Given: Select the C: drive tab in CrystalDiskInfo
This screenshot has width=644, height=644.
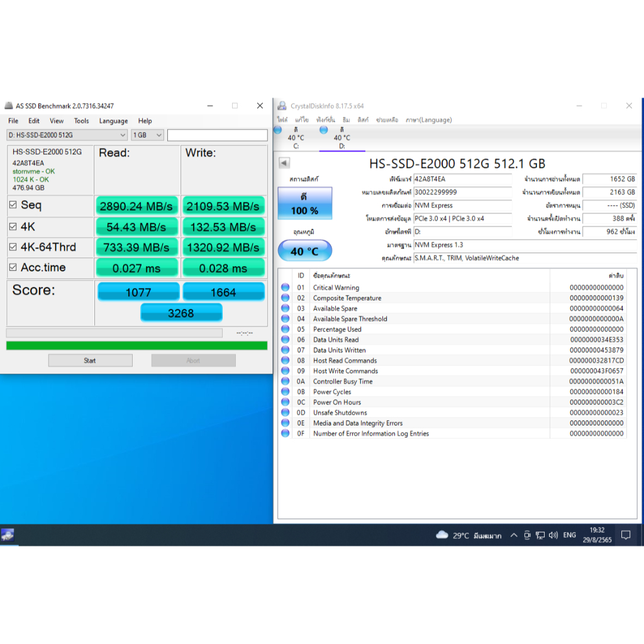Looking at the screenshot, I should point(296,138).
